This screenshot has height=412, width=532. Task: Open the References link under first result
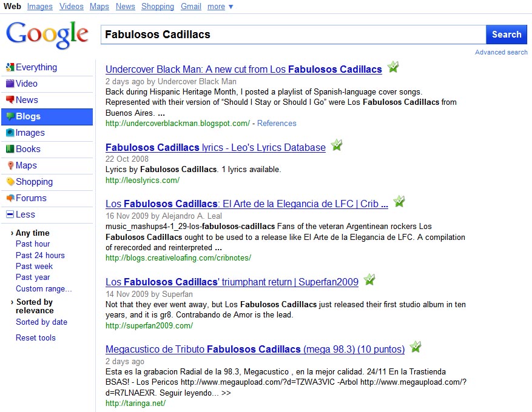coord(277,124)
